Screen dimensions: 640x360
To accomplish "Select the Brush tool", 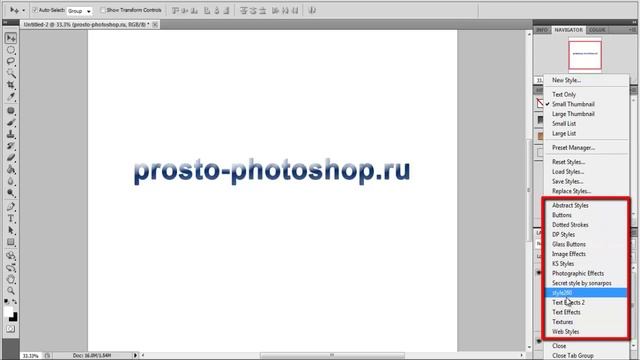I will click(11, 122).
